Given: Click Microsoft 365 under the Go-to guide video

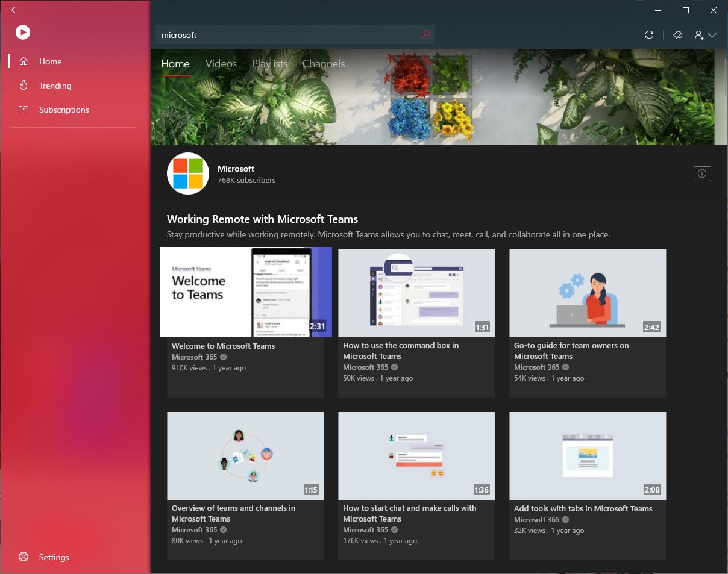Looking at the screenshot, I should coord(536,367).
